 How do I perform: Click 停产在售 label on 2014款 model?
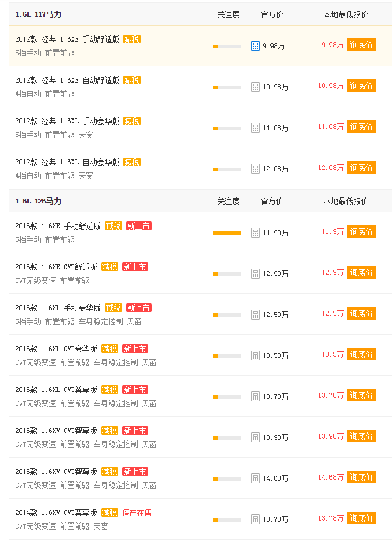136,512
